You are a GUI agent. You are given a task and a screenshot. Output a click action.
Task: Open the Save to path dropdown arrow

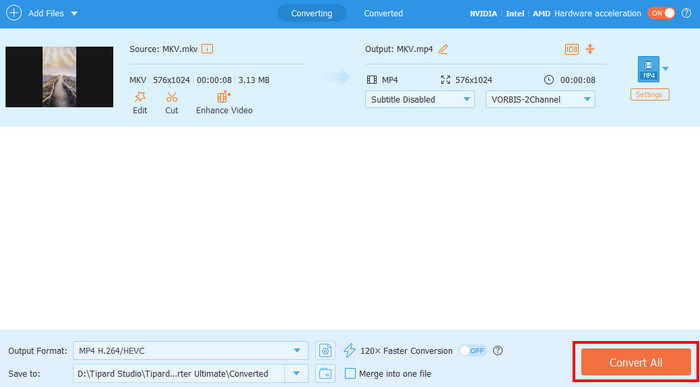tap(296, 374)
